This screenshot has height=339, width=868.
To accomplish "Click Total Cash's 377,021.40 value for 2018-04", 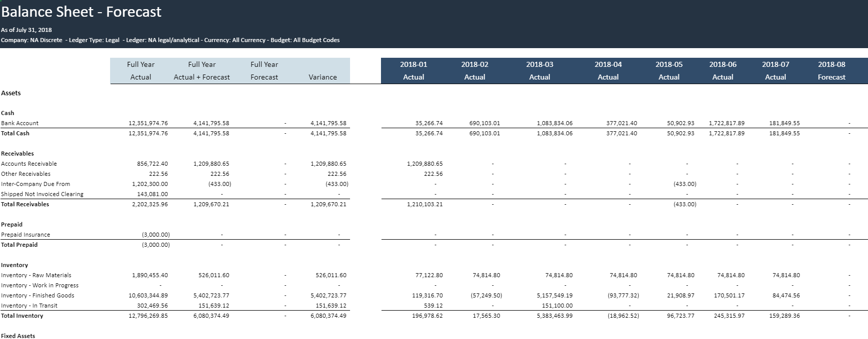I will [x=621, y=133].
